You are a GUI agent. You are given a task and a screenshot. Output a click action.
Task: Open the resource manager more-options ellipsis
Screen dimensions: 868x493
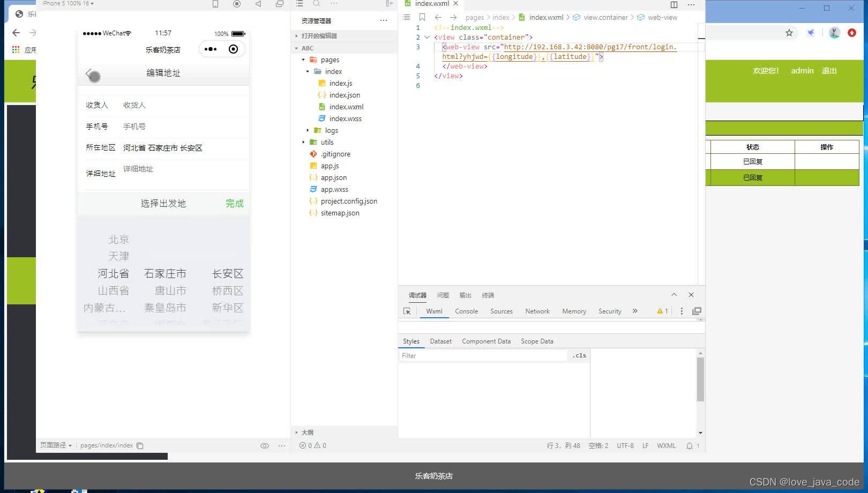[x=384, y=21]
